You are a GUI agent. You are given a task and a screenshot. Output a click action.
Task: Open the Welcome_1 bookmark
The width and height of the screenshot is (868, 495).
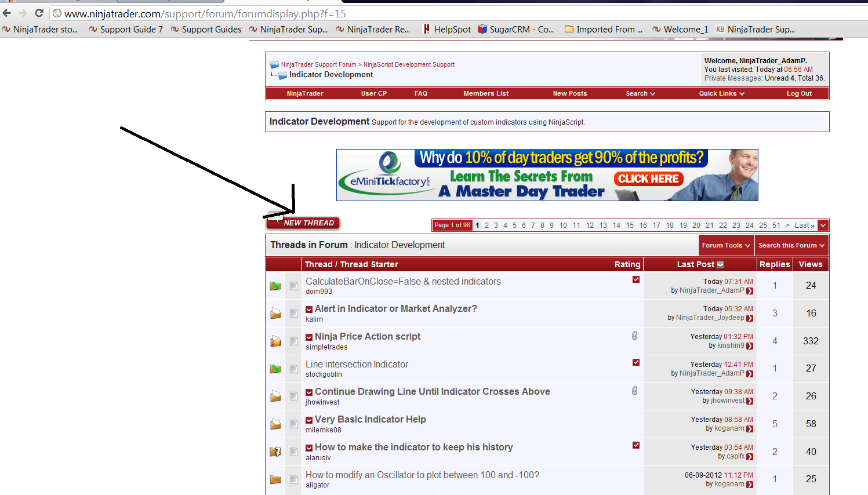(x=680, y=30)
